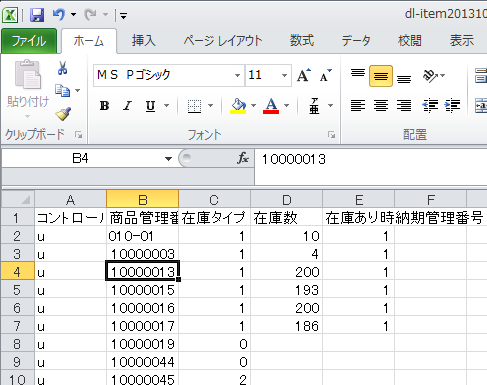The height and width of the screenshot is (385, 487).
Task: Click the phonetic guide icon
Action: pyautogui.click(x=314, y=106)
